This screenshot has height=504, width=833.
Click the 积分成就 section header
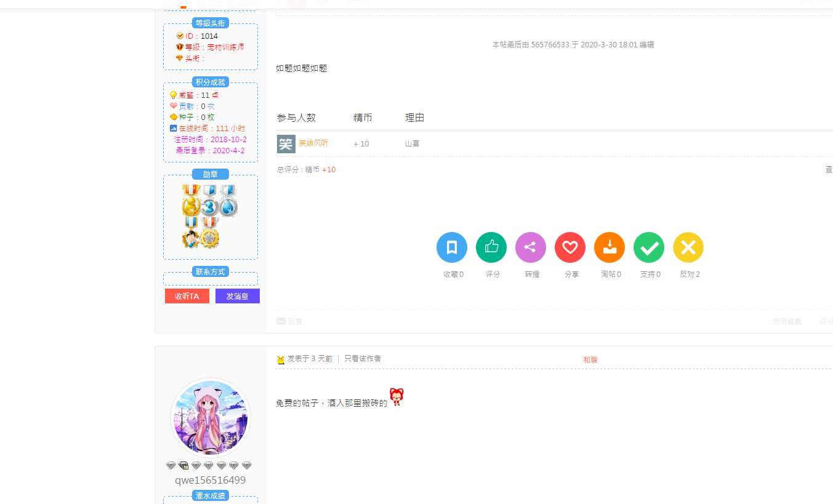(211, 82)
